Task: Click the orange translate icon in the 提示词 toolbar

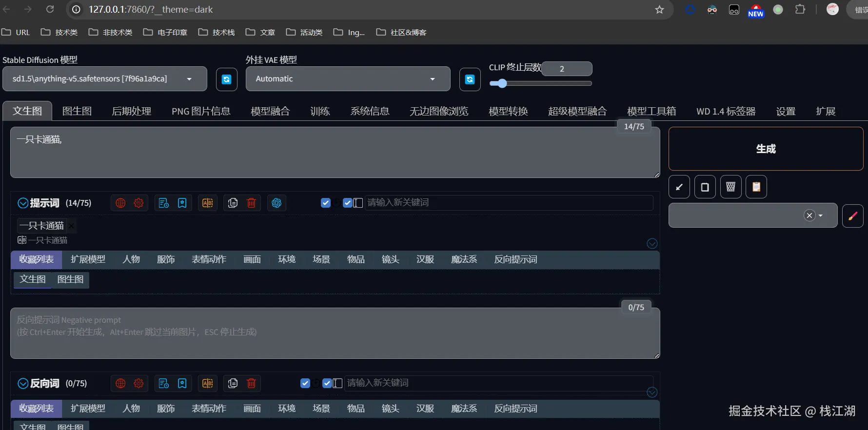Action: (208, 203)
